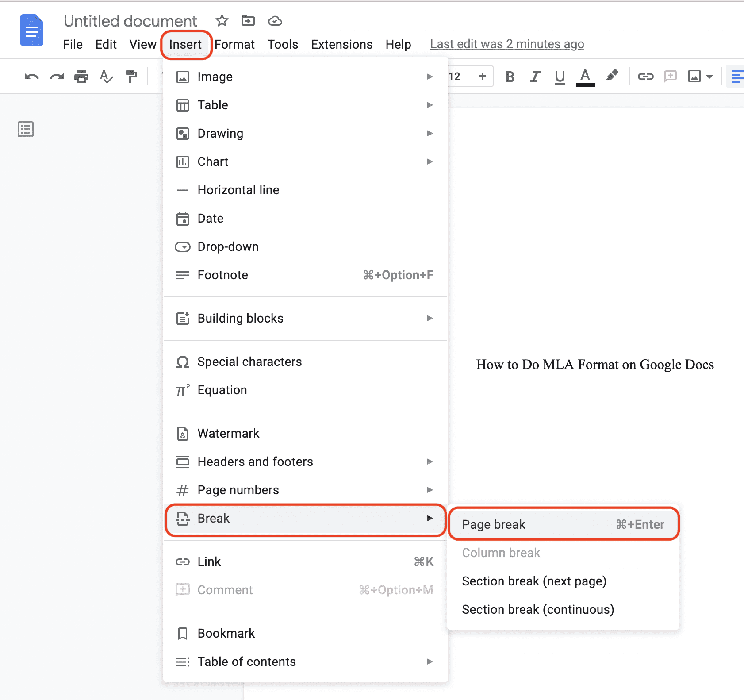The image size is (744, 700).
Task: Open the text color swatch
Action: pyautogui.click(x=585, y=76)
